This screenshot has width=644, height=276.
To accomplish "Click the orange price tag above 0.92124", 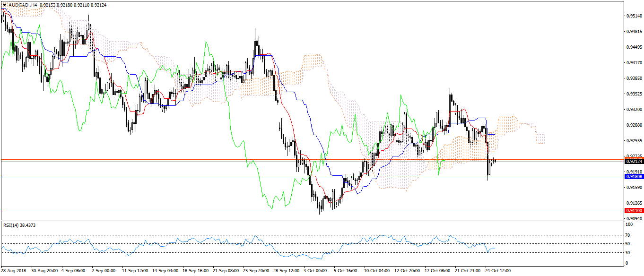I will (633, 157).
